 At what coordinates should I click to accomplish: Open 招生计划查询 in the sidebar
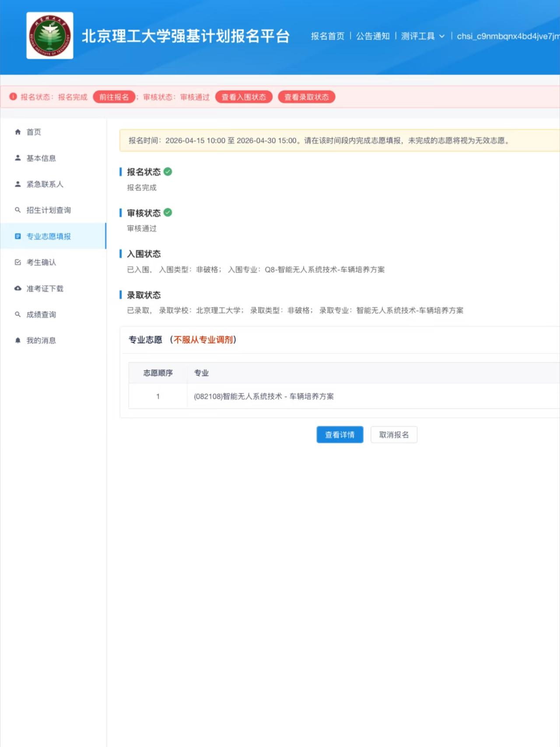49,210
